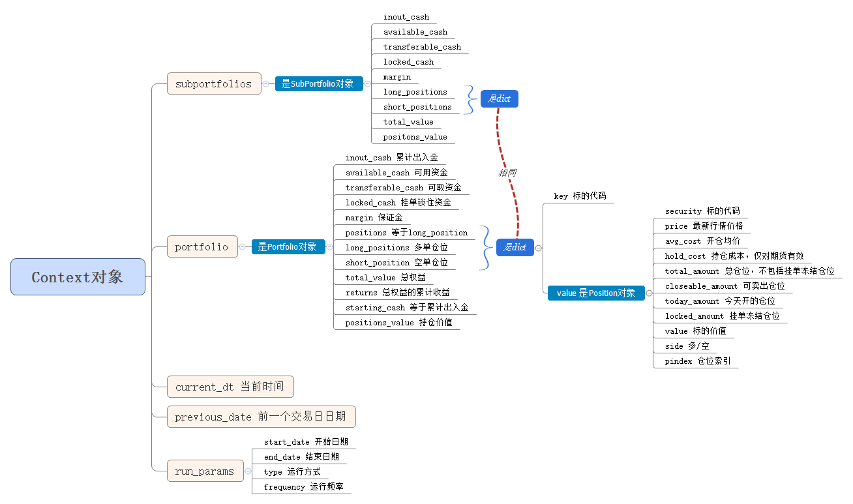Select the returns 总权益的累计收益 subtopic
Viewport: 853px width, 504px height.
(397, 292)
